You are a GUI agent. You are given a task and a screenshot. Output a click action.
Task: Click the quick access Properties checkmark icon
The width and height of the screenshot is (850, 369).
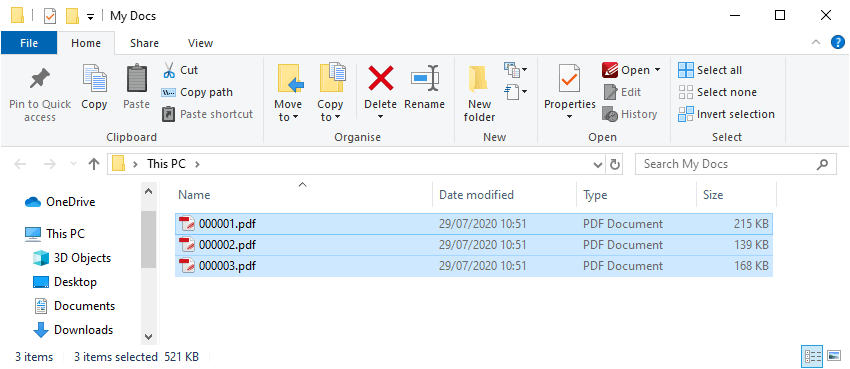tap(49, 16)
